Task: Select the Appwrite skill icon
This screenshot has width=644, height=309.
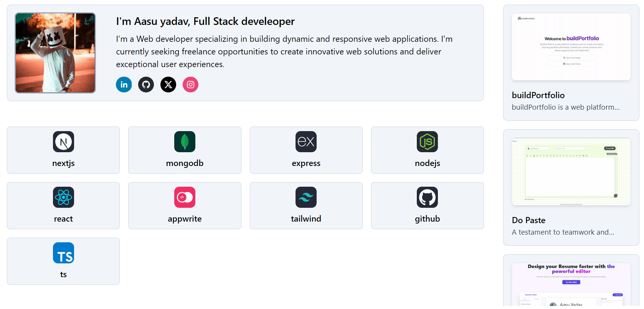Action: click(185, 197)
